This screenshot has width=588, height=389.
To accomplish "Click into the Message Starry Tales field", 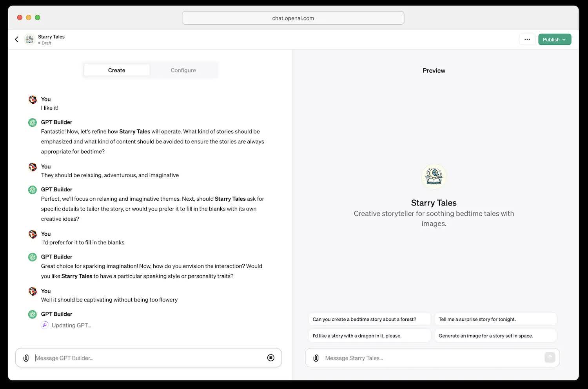I will tap(431, 358).
